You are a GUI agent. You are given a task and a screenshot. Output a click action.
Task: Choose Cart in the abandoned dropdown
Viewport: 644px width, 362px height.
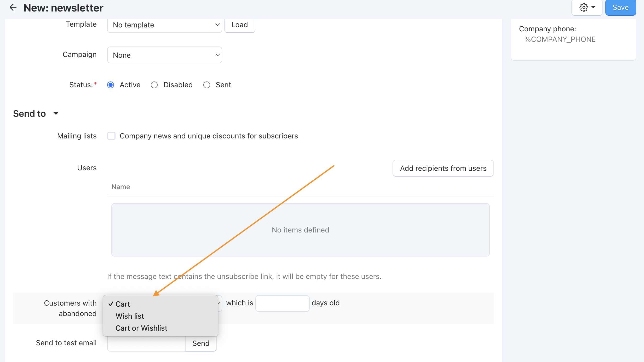pos(160,304)
